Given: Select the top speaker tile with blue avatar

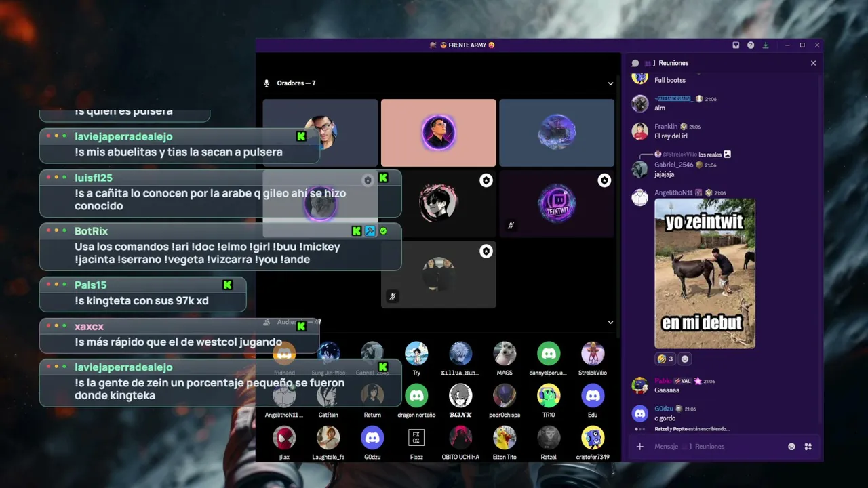Looking at the screenshot, I should [557, 133].
